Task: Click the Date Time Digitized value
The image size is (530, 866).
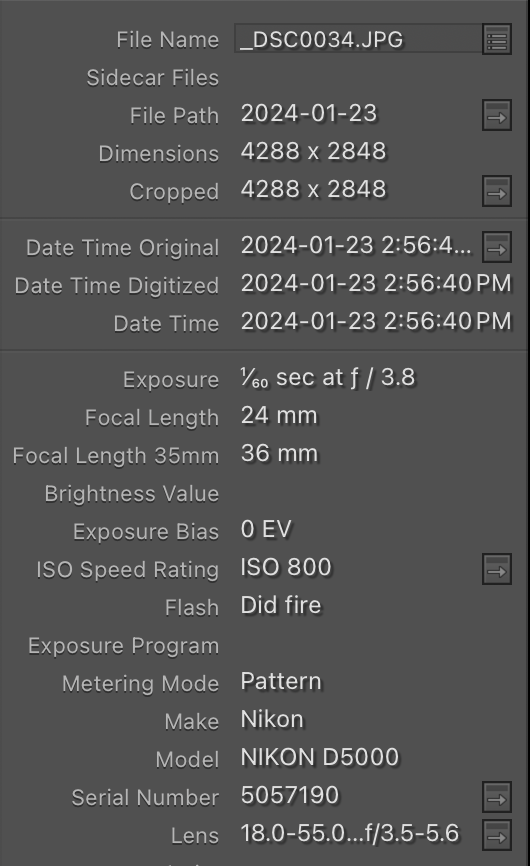Action: pyautogui.click(x=376, y=283)
